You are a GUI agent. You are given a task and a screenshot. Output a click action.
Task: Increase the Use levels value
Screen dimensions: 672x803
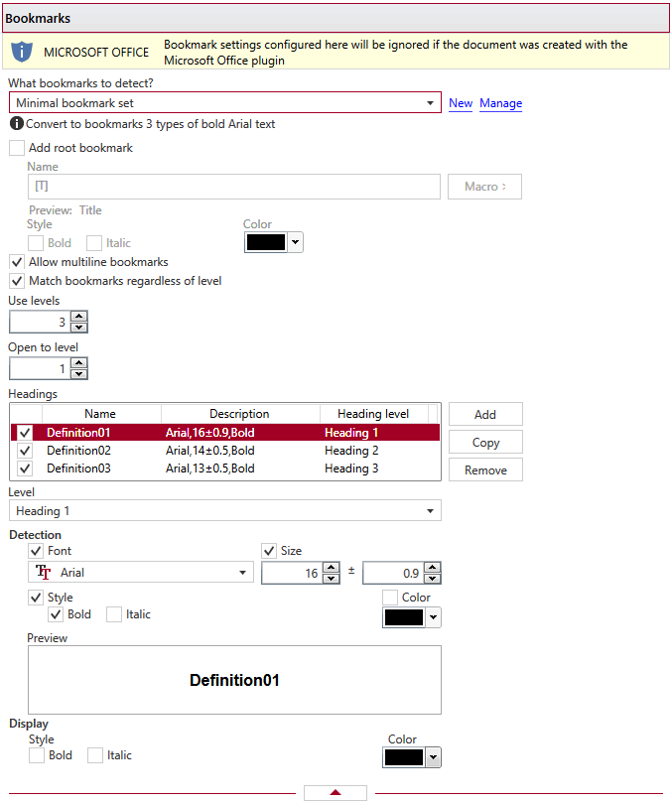(x=78, y=316)
